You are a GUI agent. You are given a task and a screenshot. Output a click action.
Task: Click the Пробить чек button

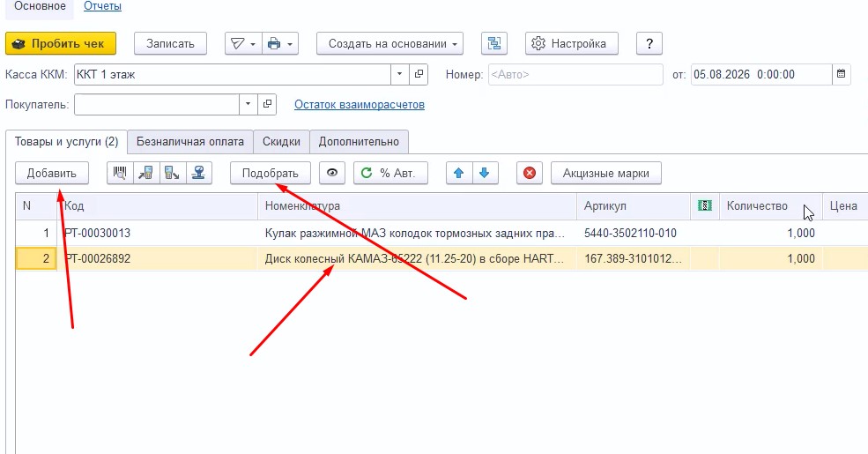(x=61, y=44)
